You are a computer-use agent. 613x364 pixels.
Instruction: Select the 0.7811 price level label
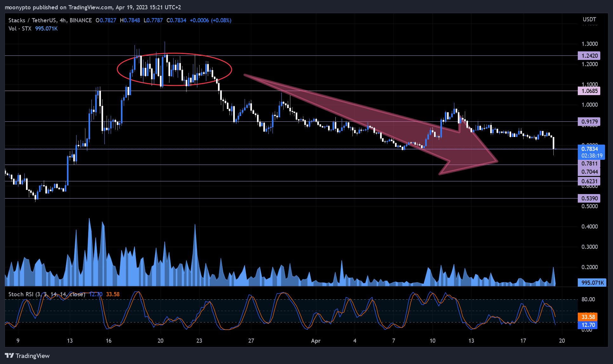[590, 164]
